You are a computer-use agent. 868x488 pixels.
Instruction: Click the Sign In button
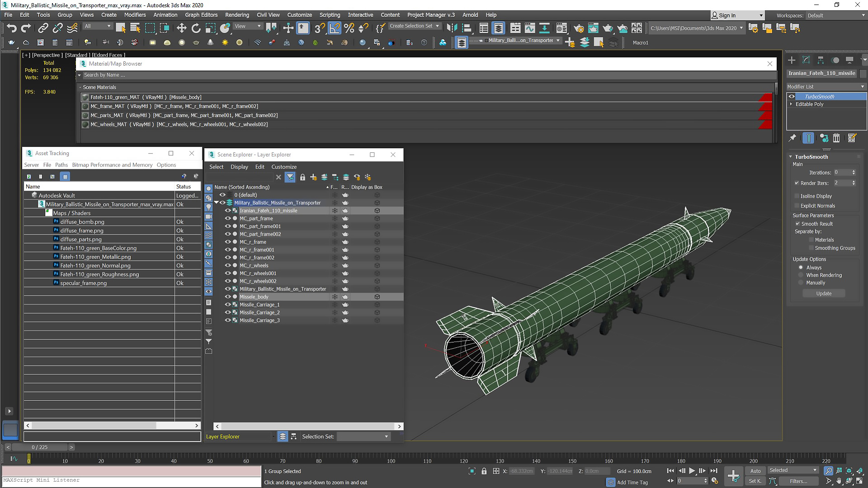pyautogui.click(x=737, y=15)
